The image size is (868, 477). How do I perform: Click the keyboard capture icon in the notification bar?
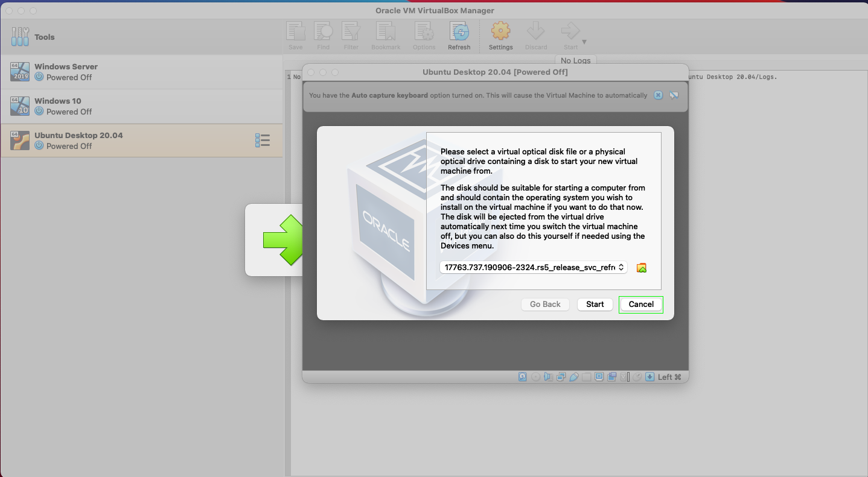coord(674,95)
